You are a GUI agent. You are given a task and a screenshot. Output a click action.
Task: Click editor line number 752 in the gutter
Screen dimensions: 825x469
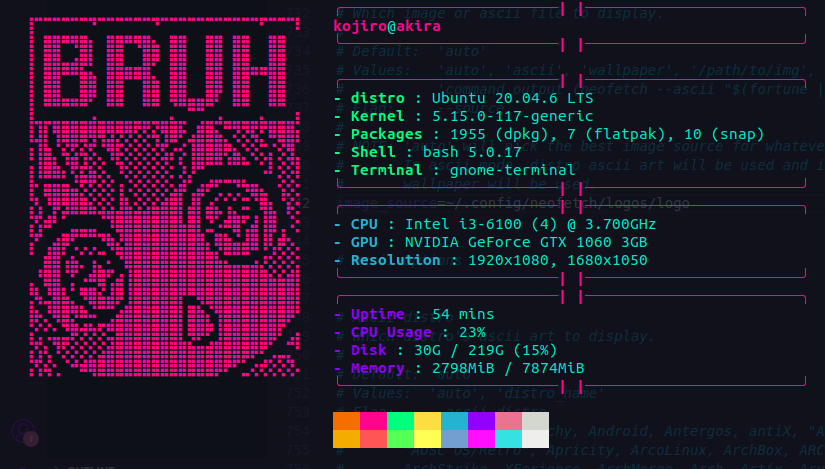tap(298, 394)
